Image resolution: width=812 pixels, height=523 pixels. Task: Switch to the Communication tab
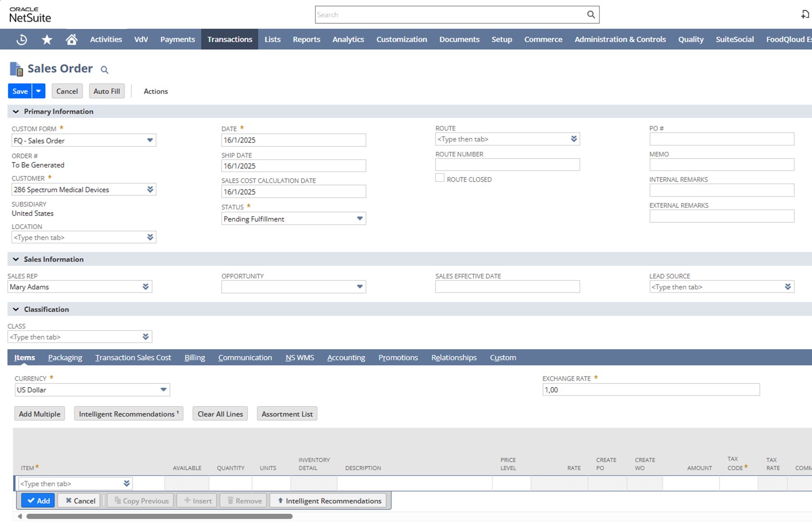[x=245, y=358]
